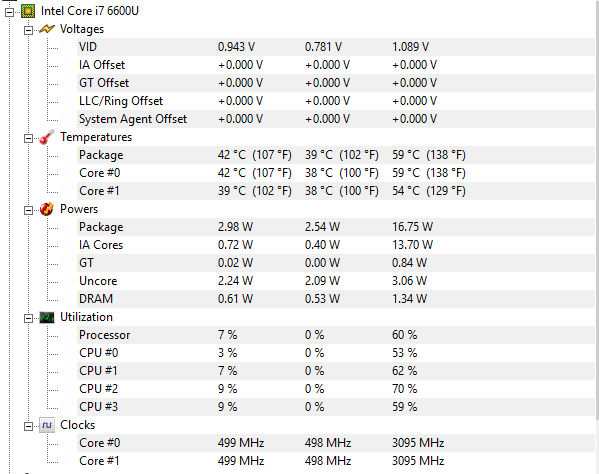Collapse the Powers section

point(28,210)
